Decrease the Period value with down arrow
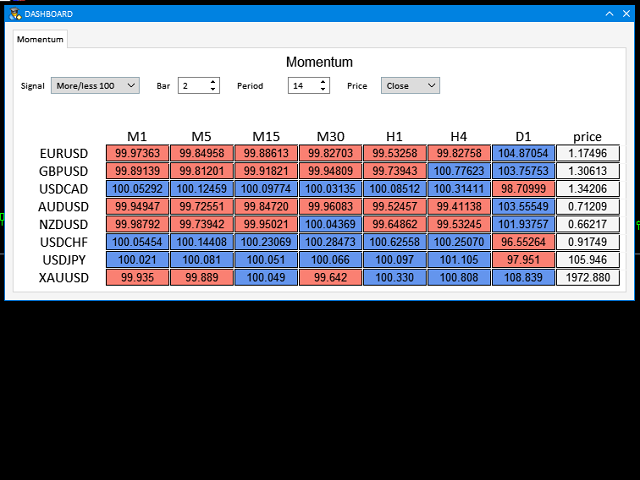Screen dimensions: 640x480 323,89
